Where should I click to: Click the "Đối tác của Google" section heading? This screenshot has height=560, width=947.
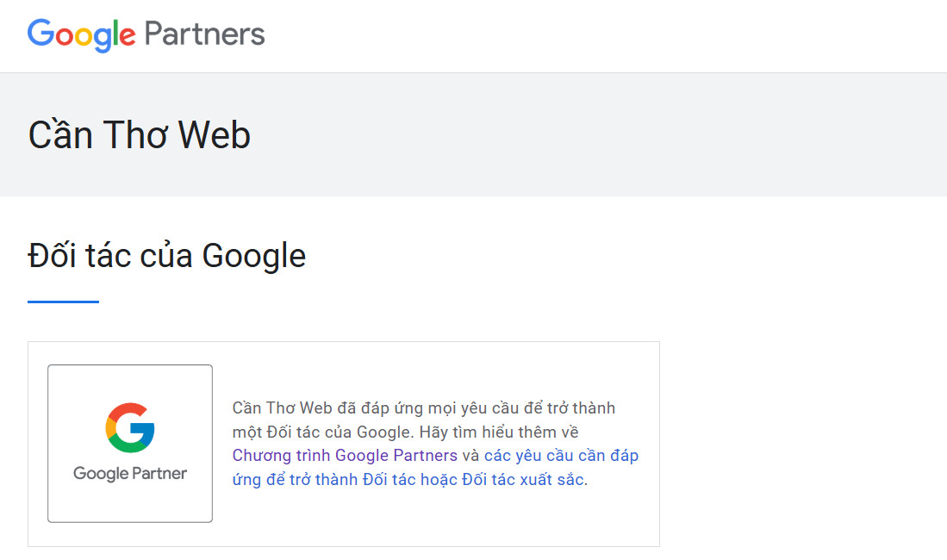167,256
